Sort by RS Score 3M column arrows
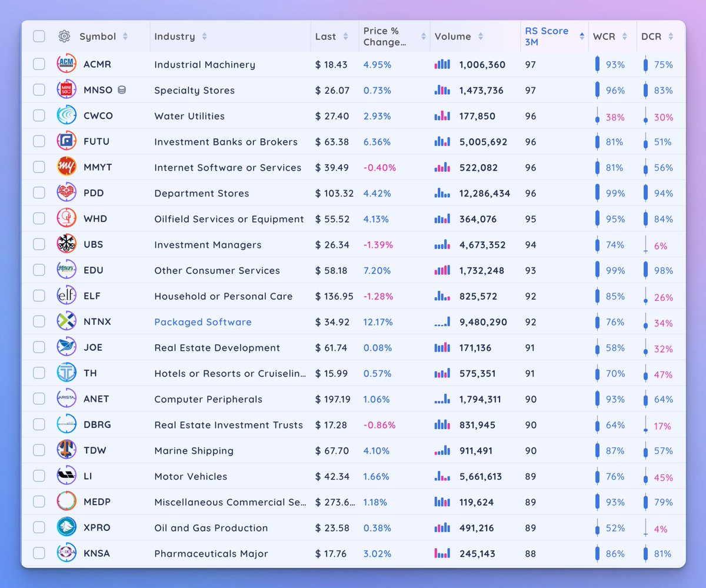706x588 pixels. [582, 36]
